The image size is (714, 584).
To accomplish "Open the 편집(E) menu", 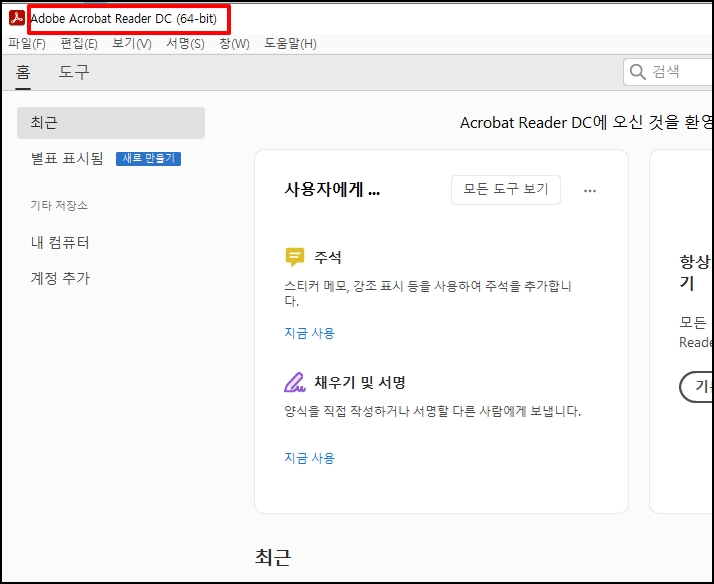I will coord(79,44).
